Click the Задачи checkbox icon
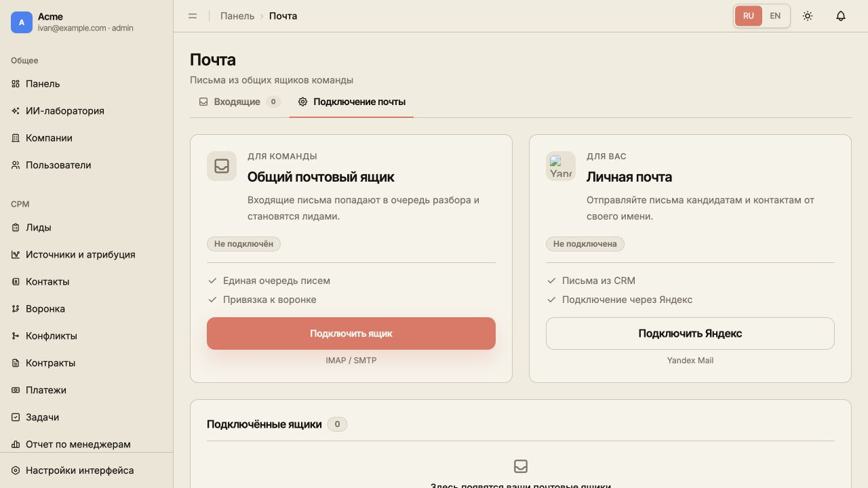Viewport: 868px width, 488px height. (16, 418)
